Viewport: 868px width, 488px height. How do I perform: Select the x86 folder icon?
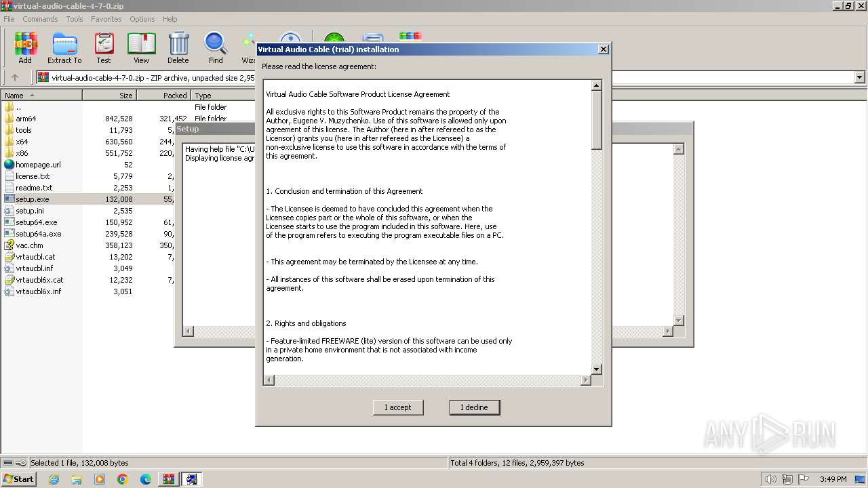tap(9, 153)
